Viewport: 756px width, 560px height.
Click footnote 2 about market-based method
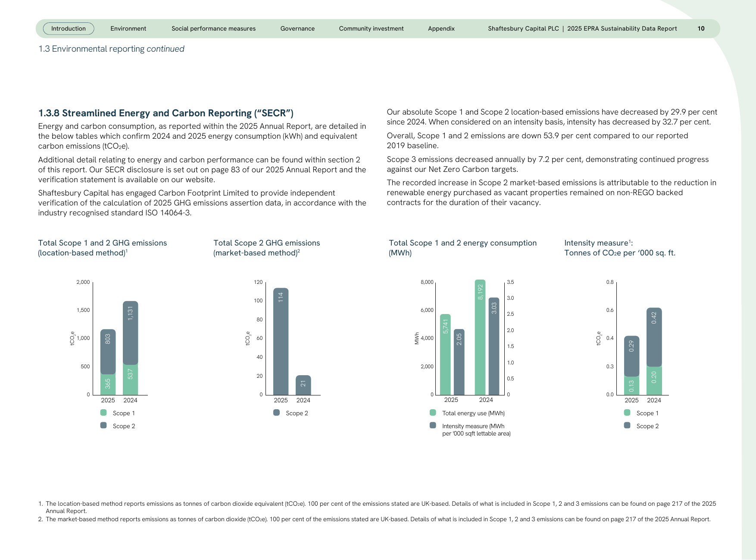[374, 519]
